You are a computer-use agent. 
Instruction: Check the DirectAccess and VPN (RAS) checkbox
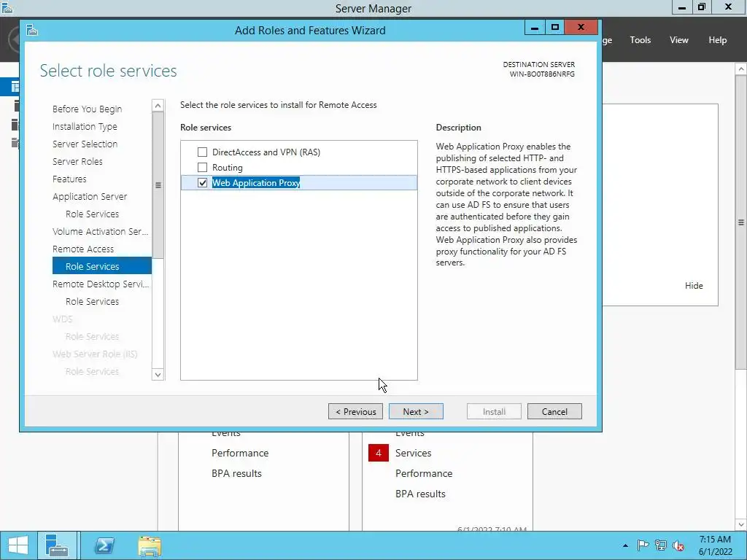click(203, 152)
